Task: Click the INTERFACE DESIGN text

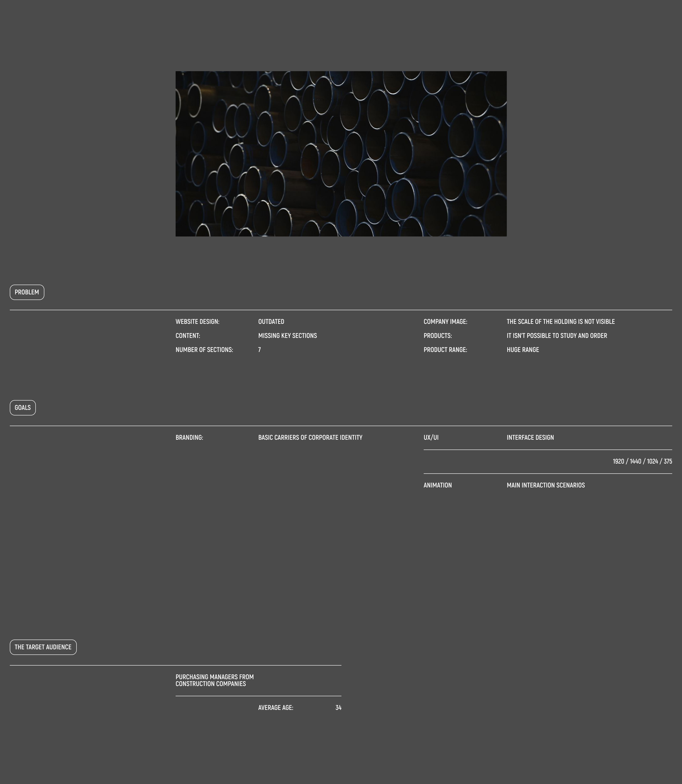Action: (x=530, y=437)
